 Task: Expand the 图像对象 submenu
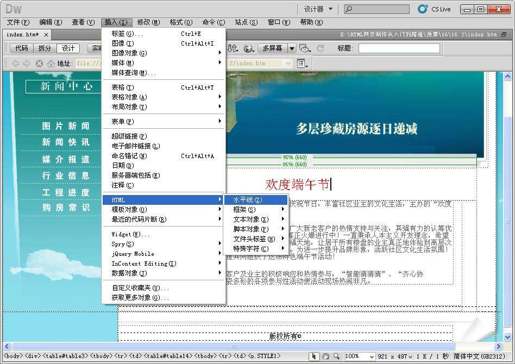(x=164, y=53)
